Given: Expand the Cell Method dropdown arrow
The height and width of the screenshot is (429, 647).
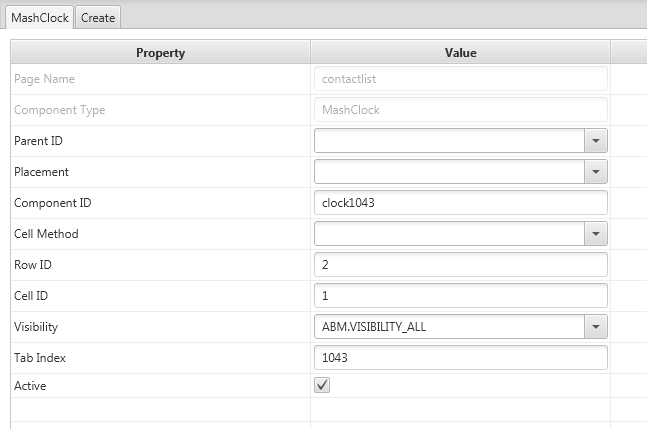Looking at the screenshot, I should (596, 234).
